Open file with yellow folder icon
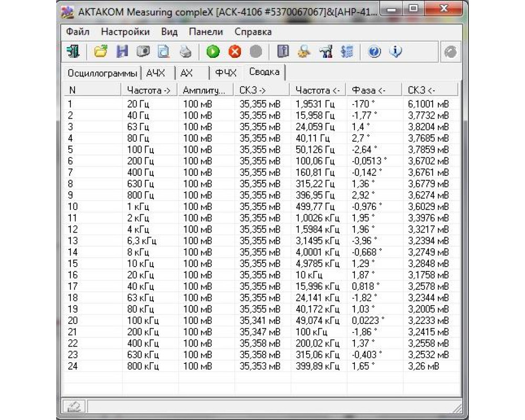The image size is (525, 420). point(101,51)
